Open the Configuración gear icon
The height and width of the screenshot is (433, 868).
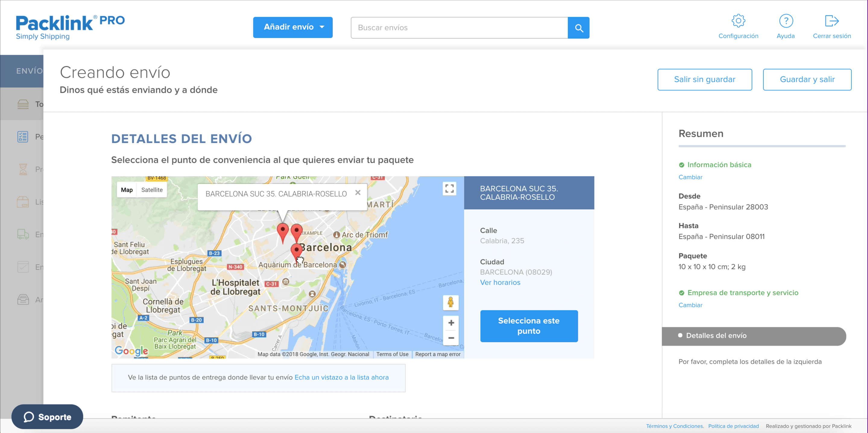[x=738, y=21]
